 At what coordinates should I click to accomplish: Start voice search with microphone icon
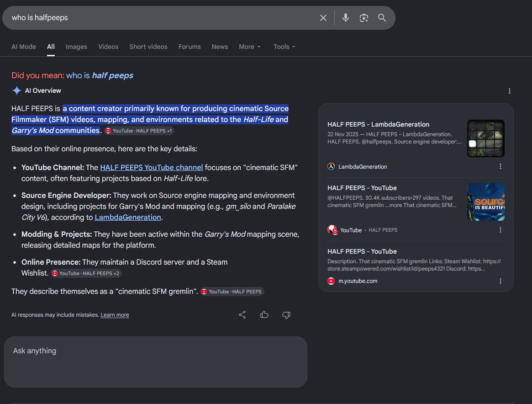coord(345,18)
